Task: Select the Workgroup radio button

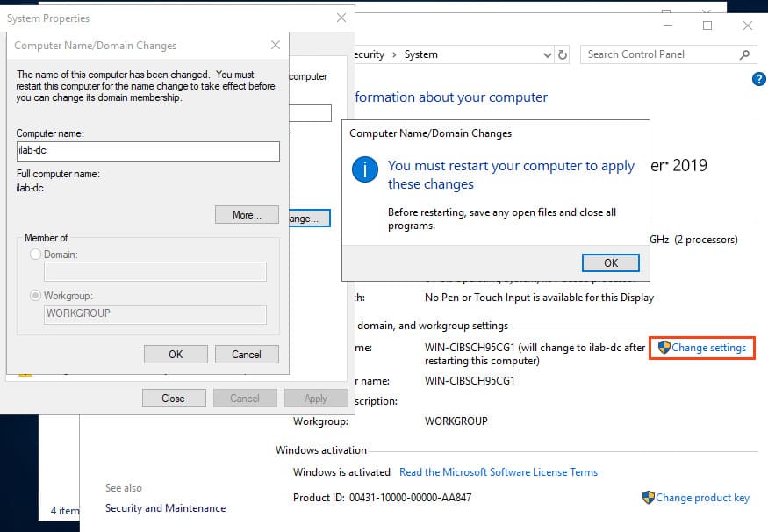Action: pos(35,296)
